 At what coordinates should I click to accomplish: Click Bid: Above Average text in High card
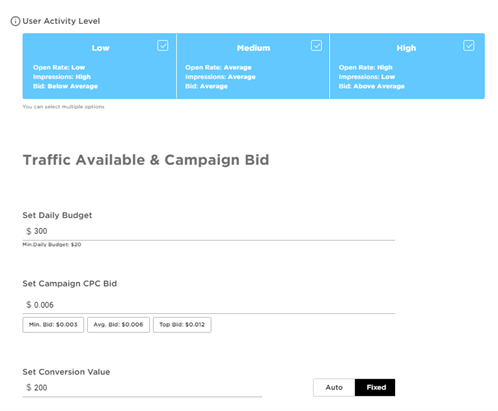[x=371, y=86]
